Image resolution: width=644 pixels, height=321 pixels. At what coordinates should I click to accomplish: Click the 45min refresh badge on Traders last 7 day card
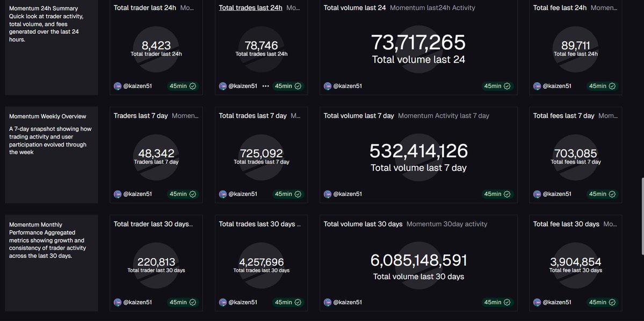[183, 194]
